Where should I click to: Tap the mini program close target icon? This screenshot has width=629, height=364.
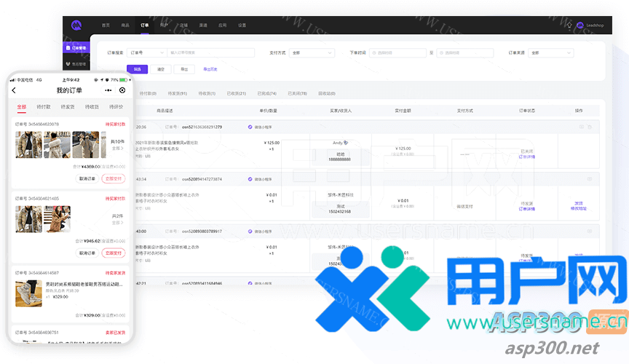[122, 90]
